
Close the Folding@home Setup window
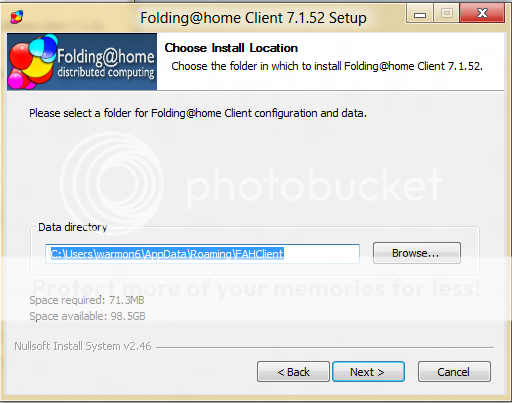(x=482, y=14)
